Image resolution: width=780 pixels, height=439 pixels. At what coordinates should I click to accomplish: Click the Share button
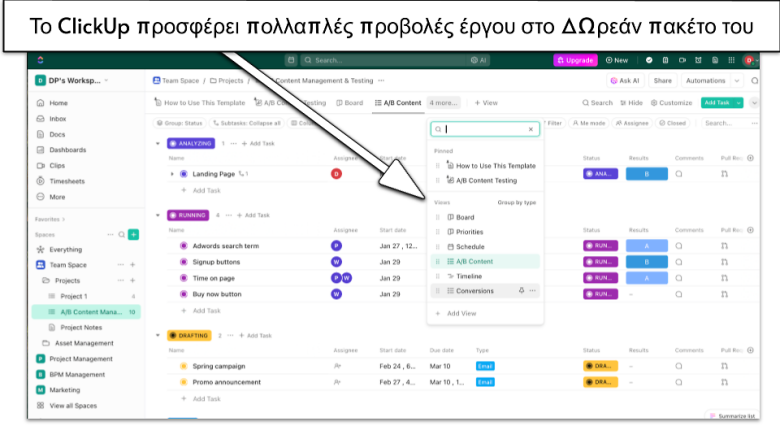(x=663, y=81)
